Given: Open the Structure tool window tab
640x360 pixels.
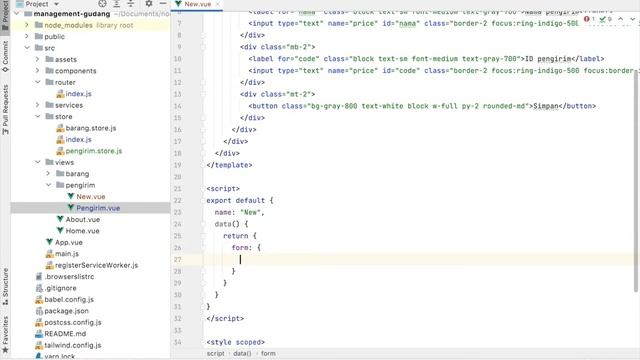Looking at the screenshot, I should click(5, 287).
